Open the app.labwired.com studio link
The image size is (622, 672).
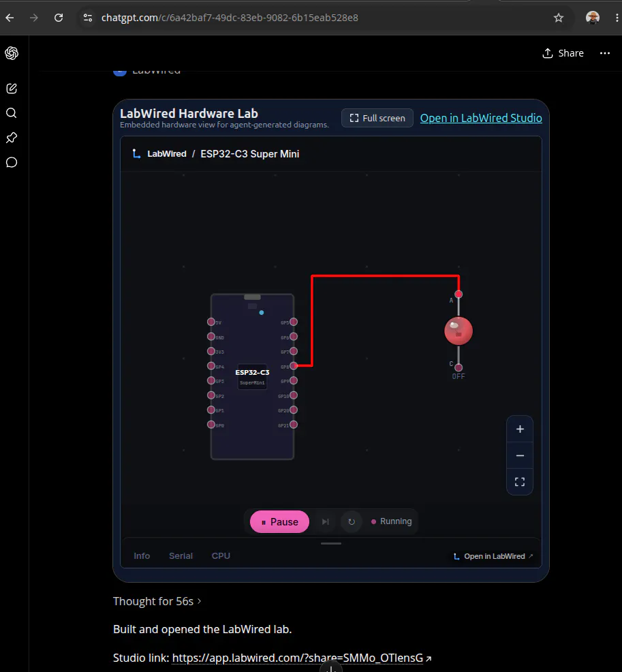(302, 658)
